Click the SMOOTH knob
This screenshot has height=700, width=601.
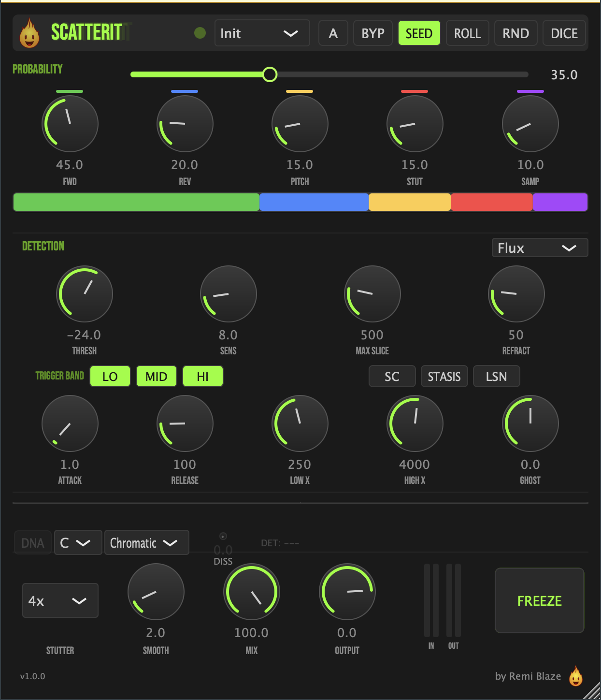[156, 592]
